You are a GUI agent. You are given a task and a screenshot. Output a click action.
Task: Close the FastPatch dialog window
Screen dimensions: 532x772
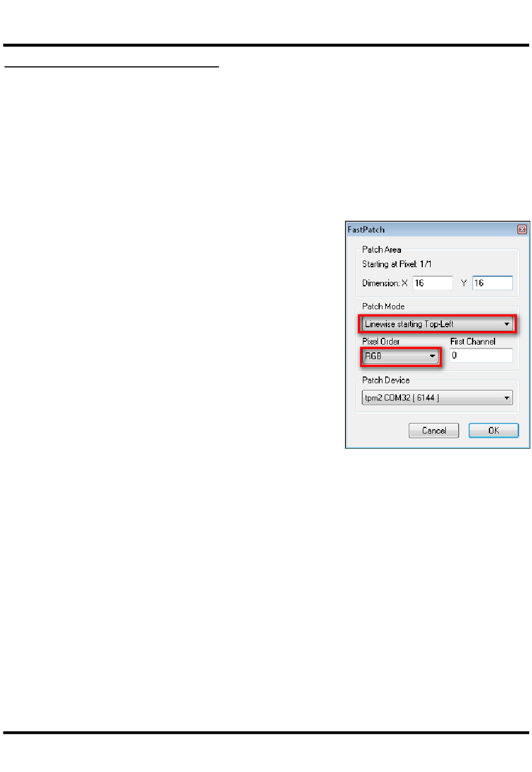522,229
